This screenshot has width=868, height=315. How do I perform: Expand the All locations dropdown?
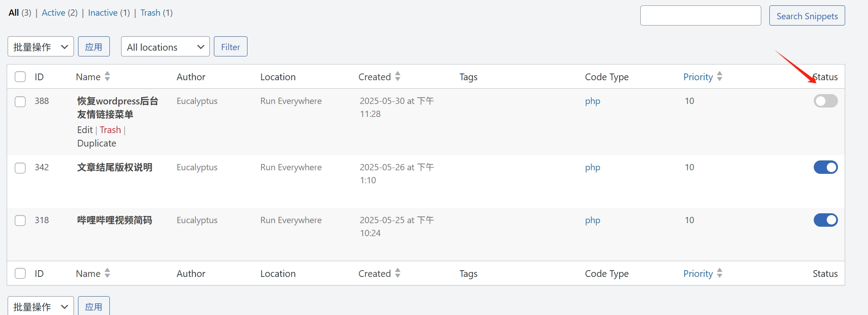(x=165, y=47)
